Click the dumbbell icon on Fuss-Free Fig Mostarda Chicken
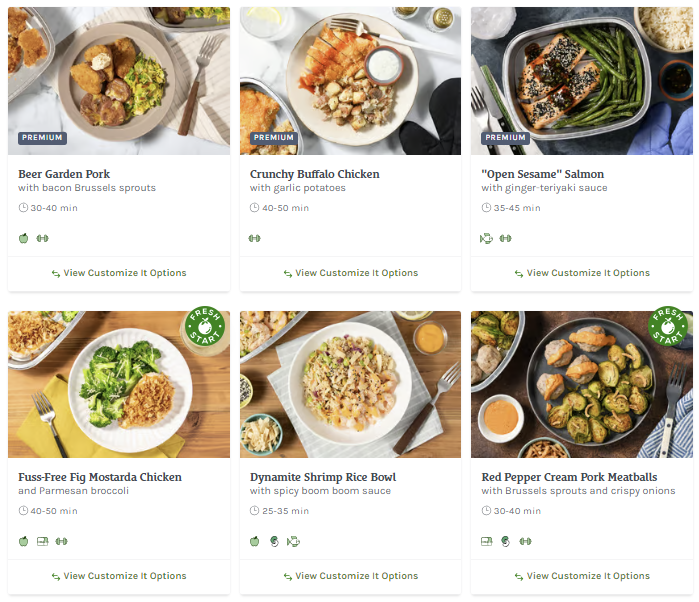Screen dimensions: 699x602 pyautogui.click(x=61, y=541)
